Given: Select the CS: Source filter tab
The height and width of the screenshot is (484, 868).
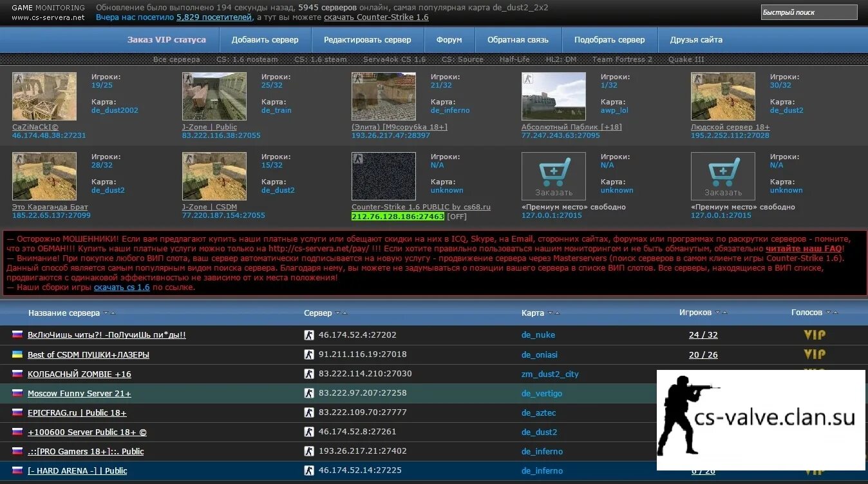Looking at the screenshot, I should (462, 59).
